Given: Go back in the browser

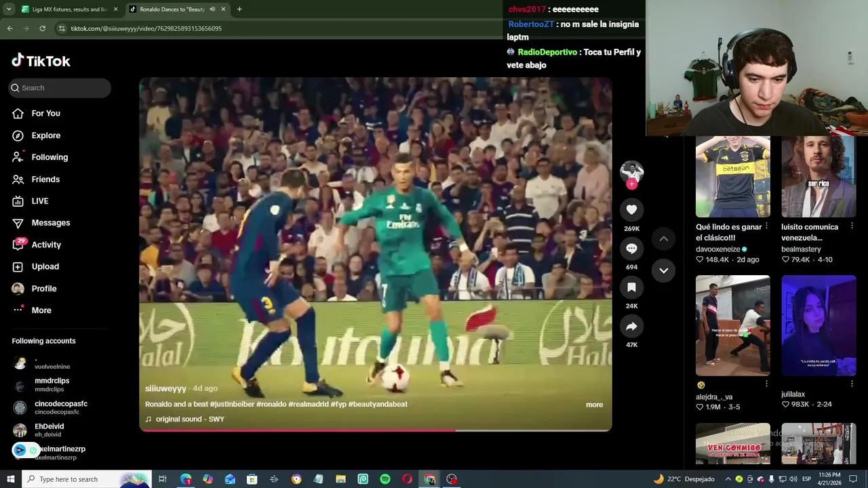Looking at the screenshot, I should pos(9,28).
